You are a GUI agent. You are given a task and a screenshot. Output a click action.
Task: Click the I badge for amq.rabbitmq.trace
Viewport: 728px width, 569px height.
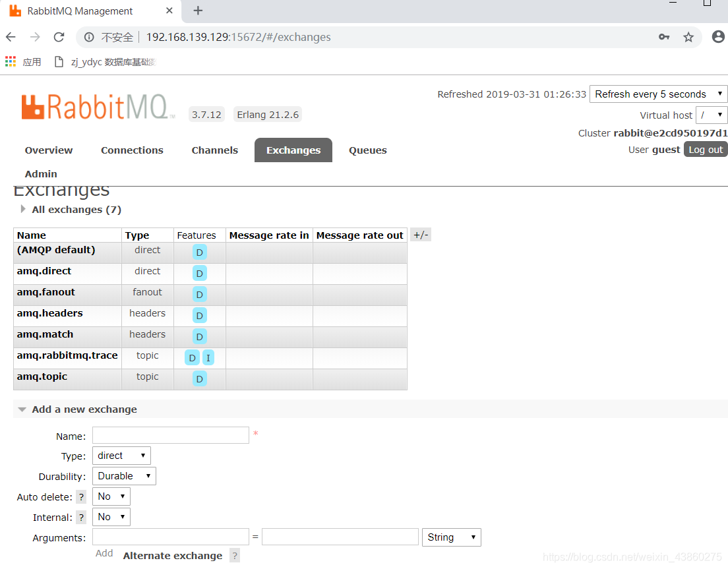click(208, 358)
